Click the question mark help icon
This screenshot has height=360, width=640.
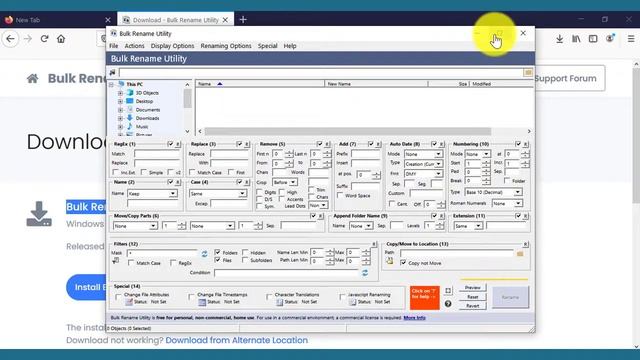448,304
